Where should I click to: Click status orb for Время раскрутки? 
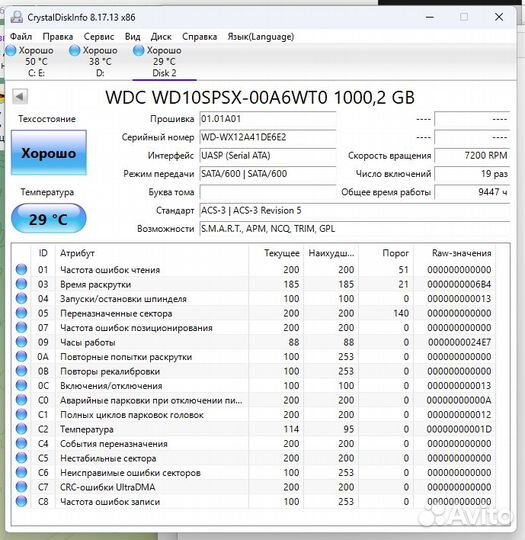click(x=21, y=284)
